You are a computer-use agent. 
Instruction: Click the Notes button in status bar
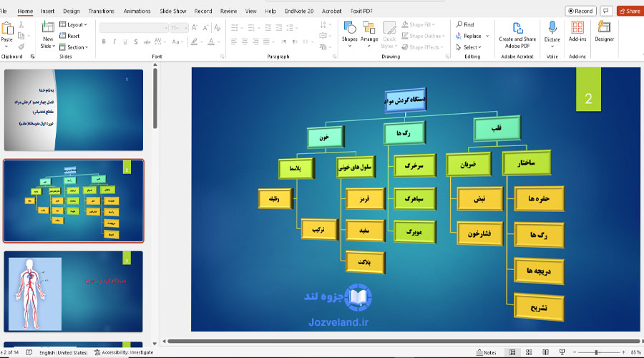487,352
